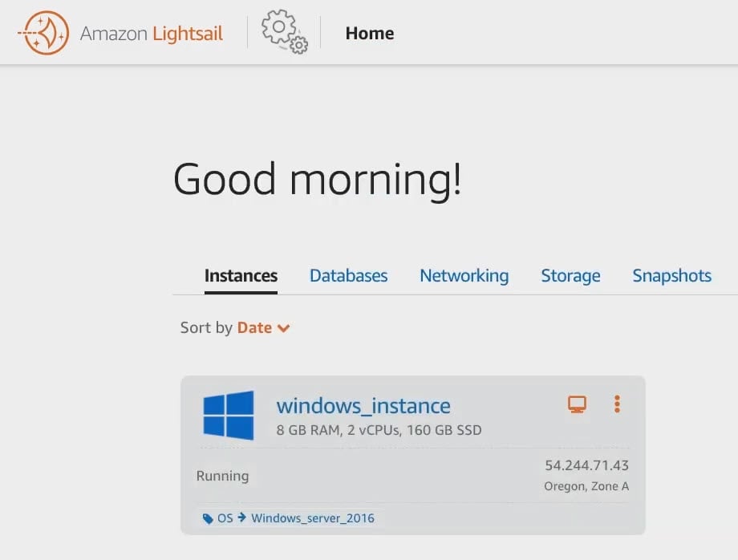Open the account settings gears icon
Screen dimensions: 738x560
[x=284, y=31]
